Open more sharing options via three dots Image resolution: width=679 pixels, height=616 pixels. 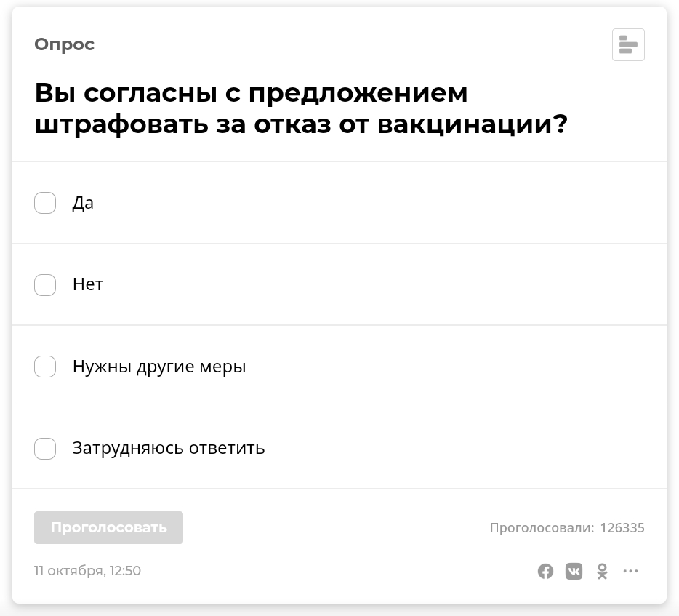point(630,571)
